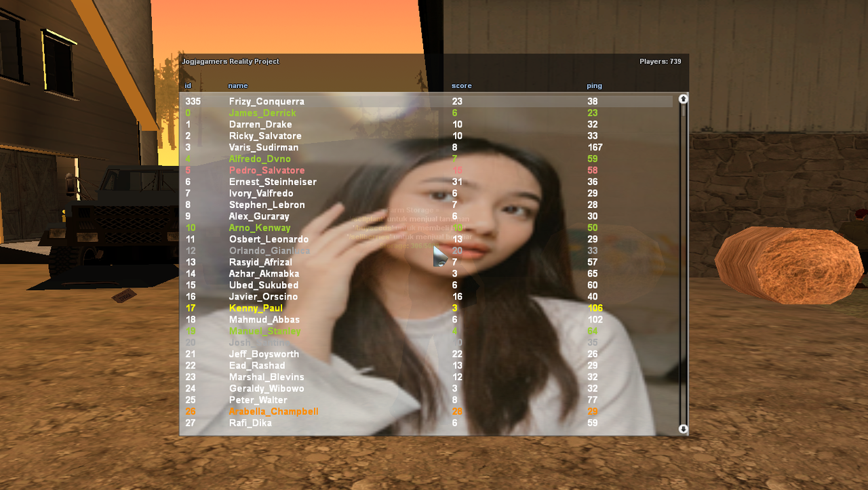The width and height of the screenshot is (868, 490).
Task: Click the player list vertical scrollbar track
Action: coord(683,264)
